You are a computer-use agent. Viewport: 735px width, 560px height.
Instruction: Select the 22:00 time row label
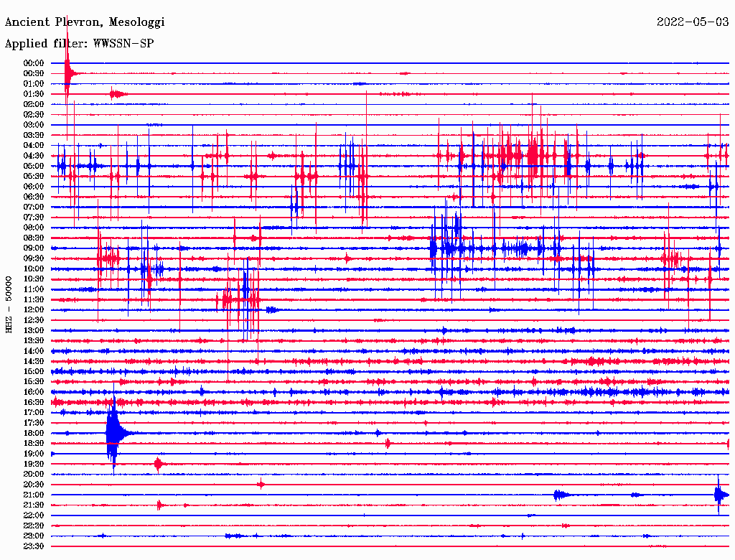[x=34, y=515]
